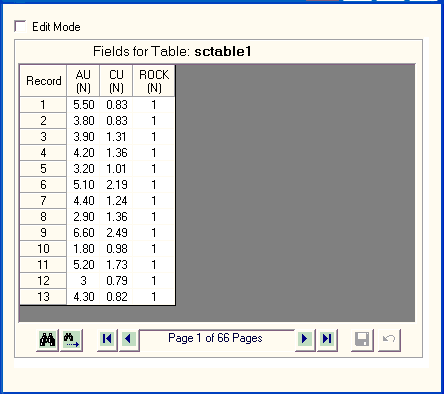
Task: Click the Find Next binoculars-arrow icon
Action: coord(71,340)
